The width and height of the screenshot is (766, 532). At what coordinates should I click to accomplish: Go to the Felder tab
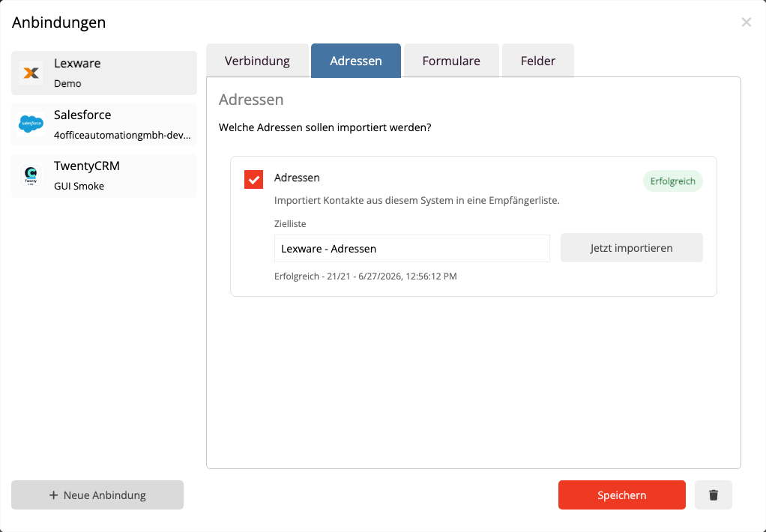538,61
